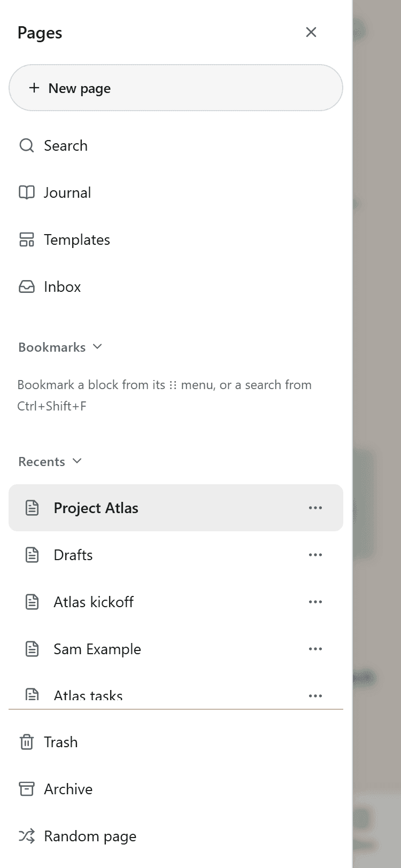Click the Atlas kickoff page icon
401x868 pixels.
[x=32, y=602]
